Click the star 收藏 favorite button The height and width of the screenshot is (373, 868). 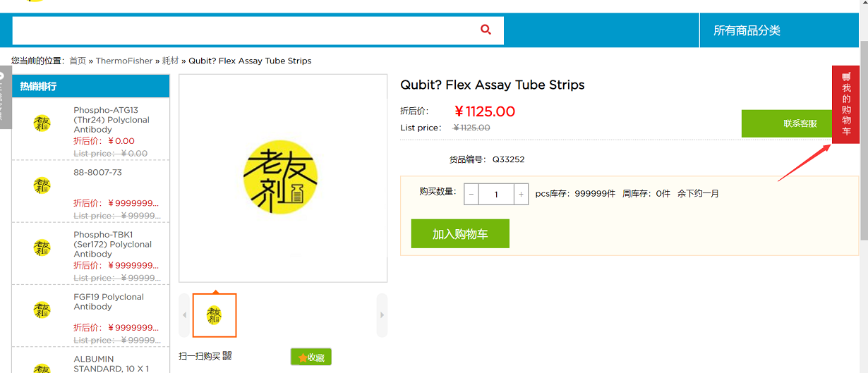pyautogui.click(x=311, y=357)
